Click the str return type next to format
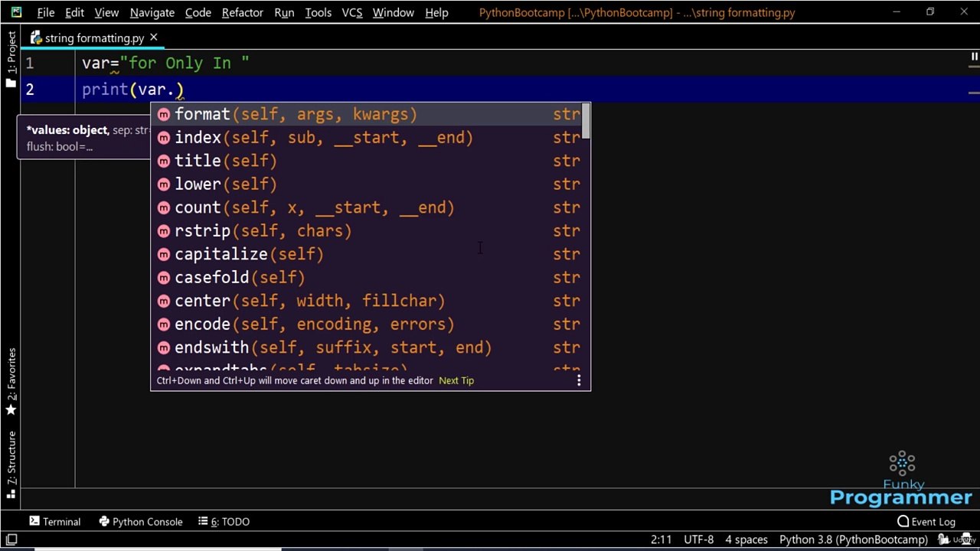The height and width of the screenshot is (551, 980). point(566,114)
